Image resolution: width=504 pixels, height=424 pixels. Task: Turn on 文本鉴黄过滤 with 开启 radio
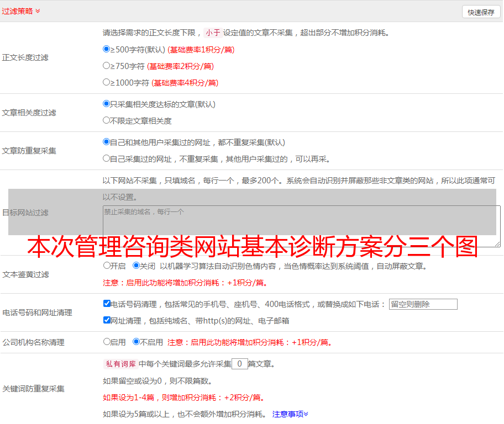click(x=107, y=266)
